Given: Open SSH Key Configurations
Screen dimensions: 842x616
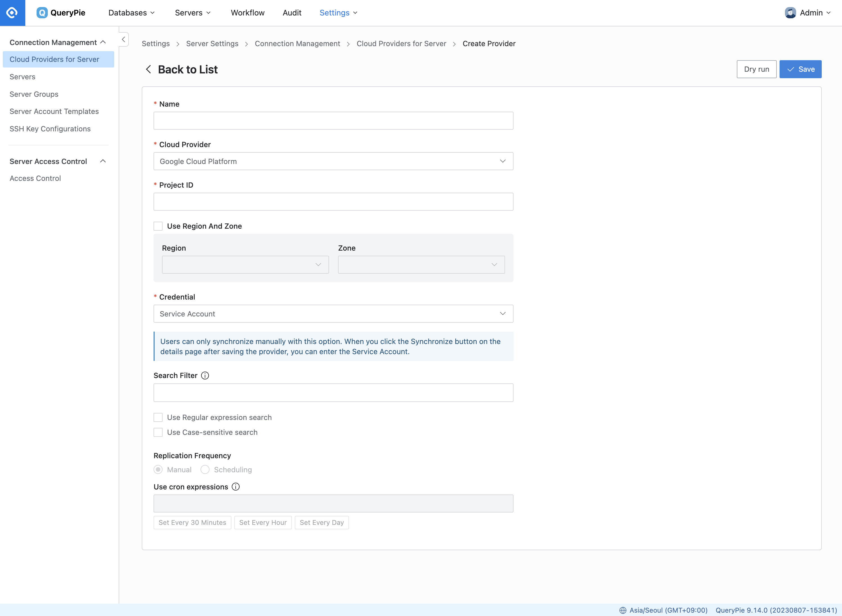Looking at the screenshot, I should tap(50, 129).
